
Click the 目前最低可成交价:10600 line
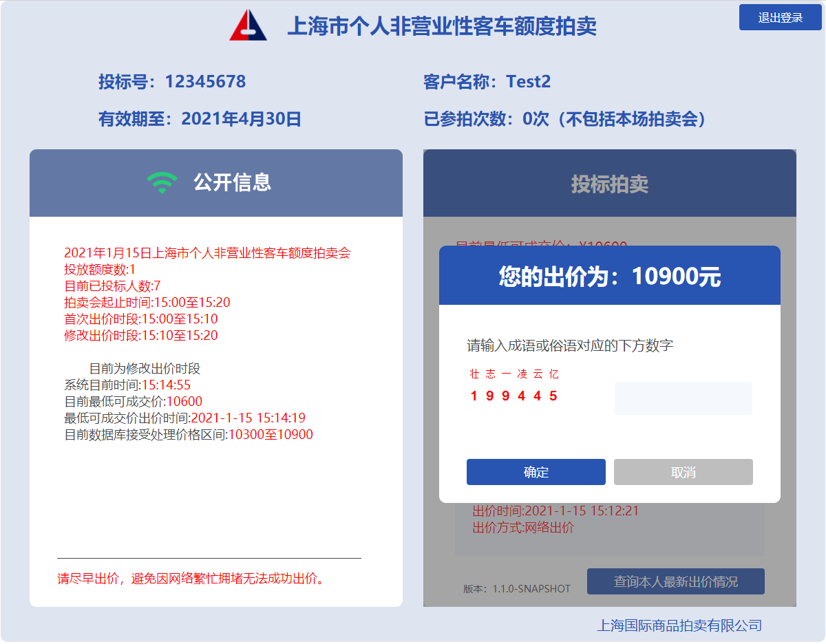tap(134, 402)
